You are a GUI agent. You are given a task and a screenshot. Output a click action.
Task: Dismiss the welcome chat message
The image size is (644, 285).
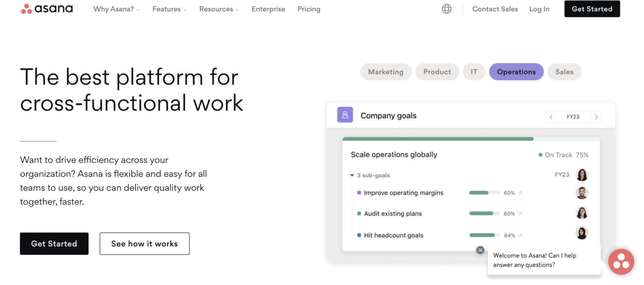[x=480, y=250]
